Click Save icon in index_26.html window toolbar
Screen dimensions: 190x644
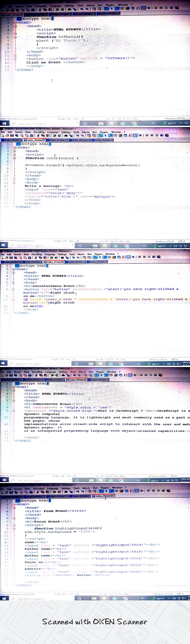pyautogui.click(x=12, y=135)
